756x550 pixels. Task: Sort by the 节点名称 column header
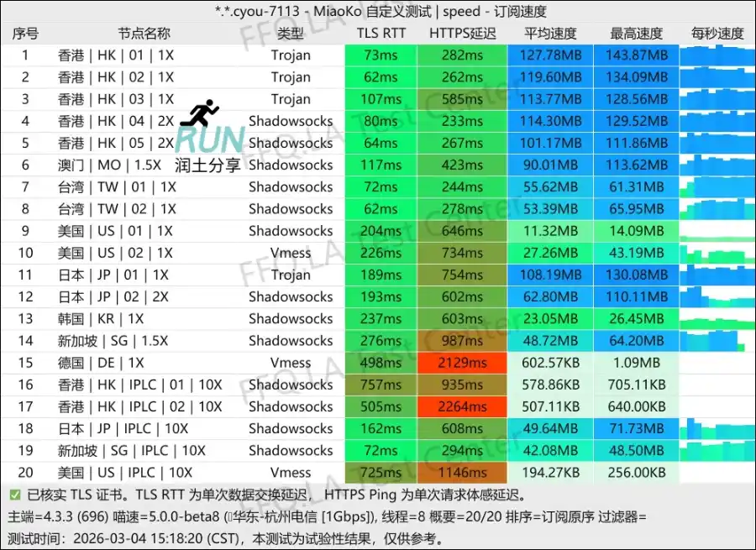coord(144,34)
